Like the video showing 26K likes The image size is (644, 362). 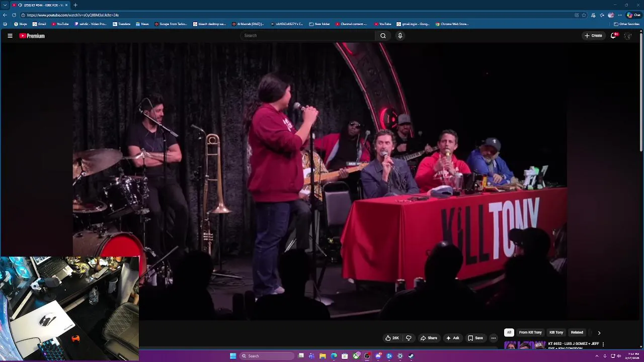392,338
